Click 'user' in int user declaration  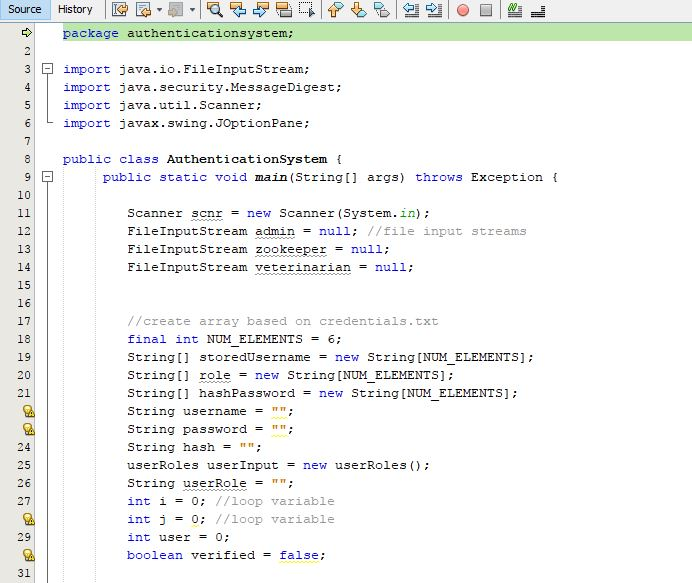coord(175,537)
